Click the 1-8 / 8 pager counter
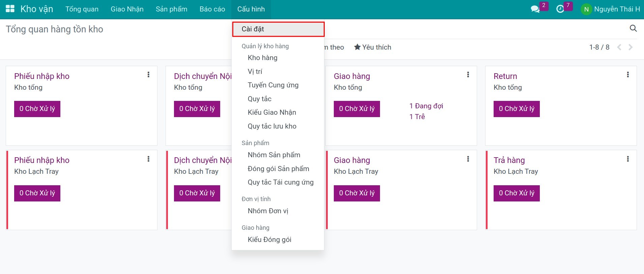 599,47
